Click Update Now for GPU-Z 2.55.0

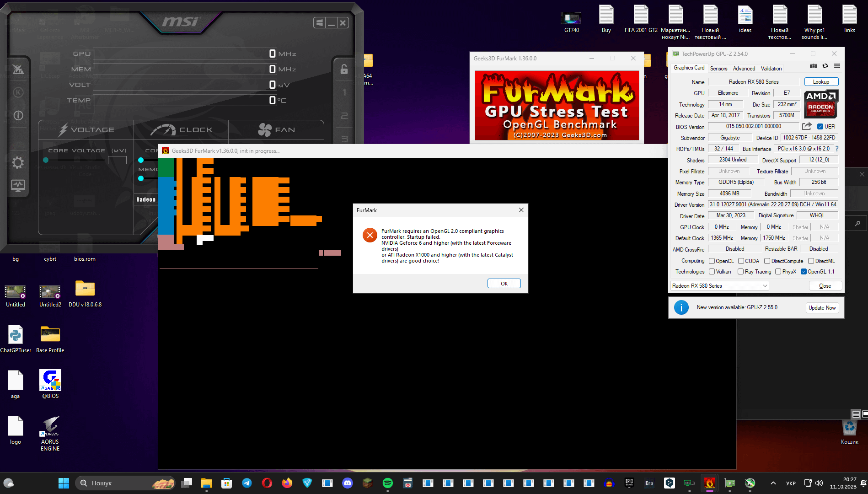point(822,308)
